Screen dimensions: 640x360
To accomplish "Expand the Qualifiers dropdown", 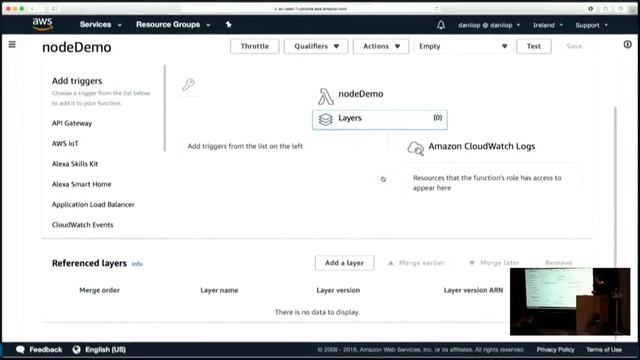I will point(316,46).
